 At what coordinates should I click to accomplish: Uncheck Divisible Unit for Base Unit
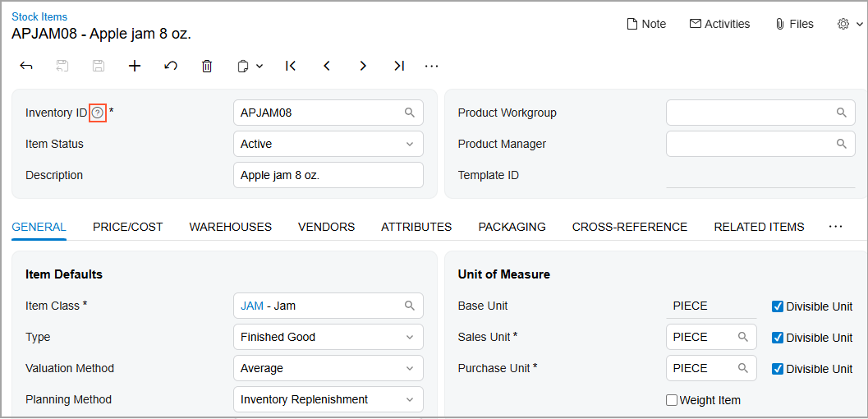pyautogui.click(x=778, y=306)
